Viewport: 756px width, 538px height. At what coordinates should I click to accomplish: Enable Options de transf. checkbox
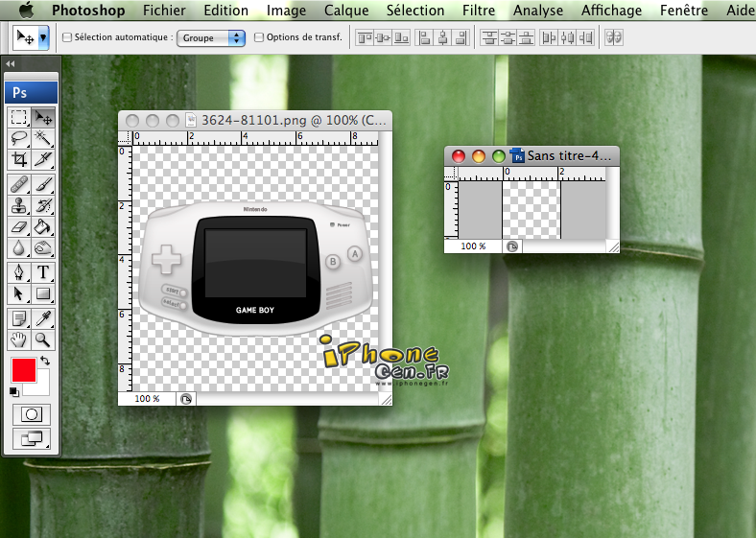coord(259,37)
